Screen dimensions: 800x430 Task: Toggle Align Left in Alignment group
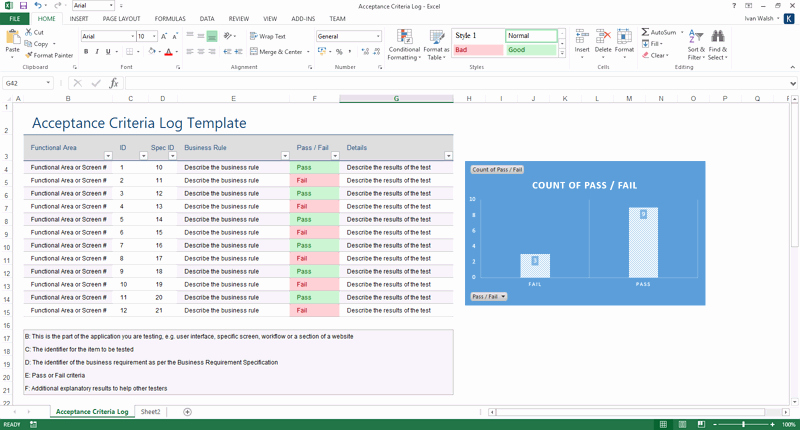[x=190, y=52]
